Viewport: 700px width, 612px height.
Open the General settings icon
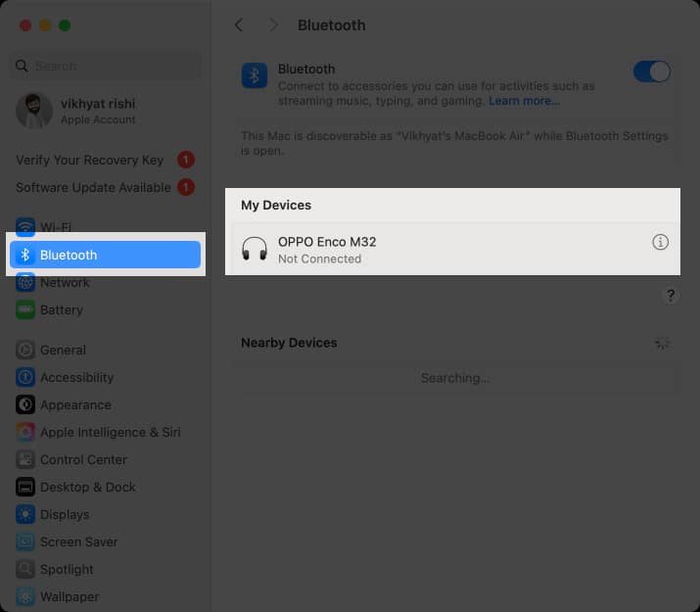point(25,350)
